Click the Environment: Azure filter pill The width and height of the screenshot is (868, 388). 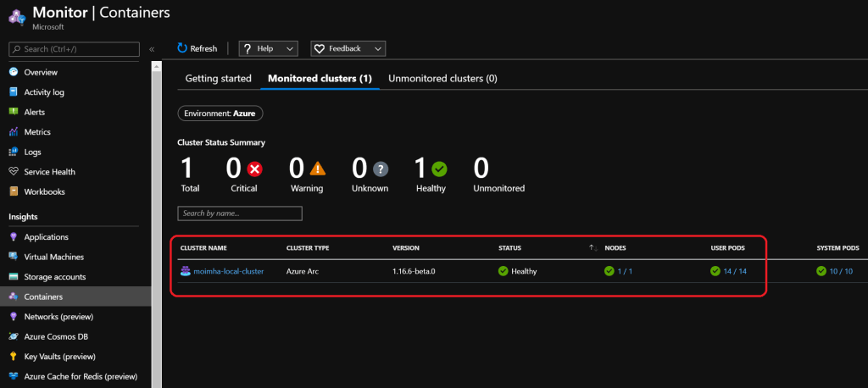point(220,113)
